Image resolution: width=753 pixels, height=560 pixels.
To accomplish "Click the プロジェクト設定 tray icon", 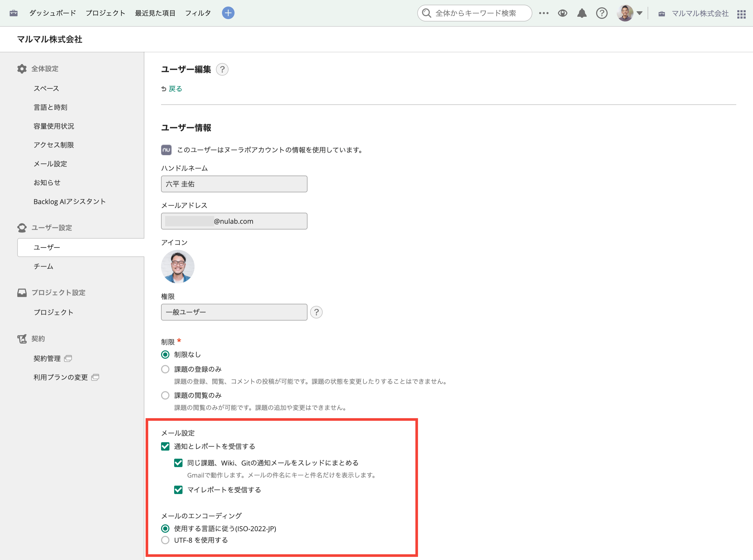I will click(x=22, y=292).
